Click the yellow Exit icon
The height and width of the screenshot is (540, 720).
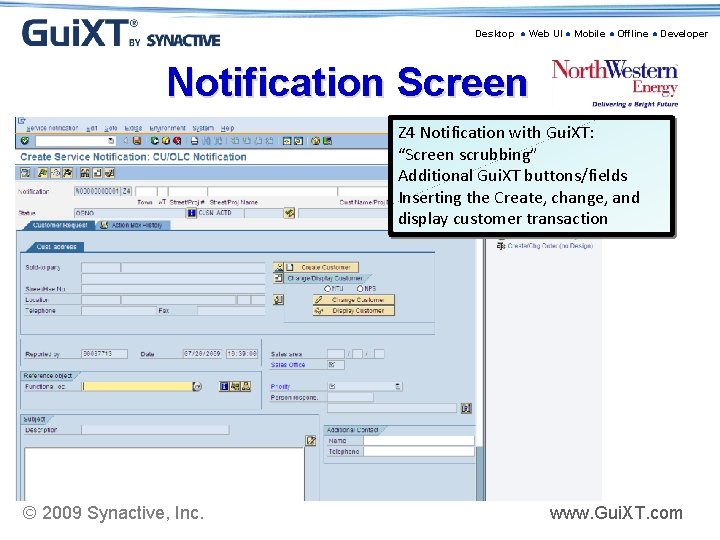(166, 141)
